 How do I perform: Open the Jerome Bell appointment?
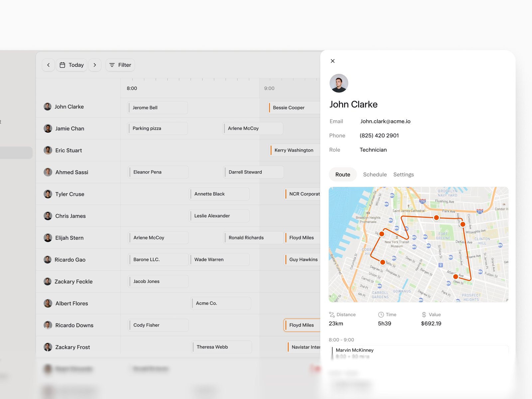tap(158, 108)
